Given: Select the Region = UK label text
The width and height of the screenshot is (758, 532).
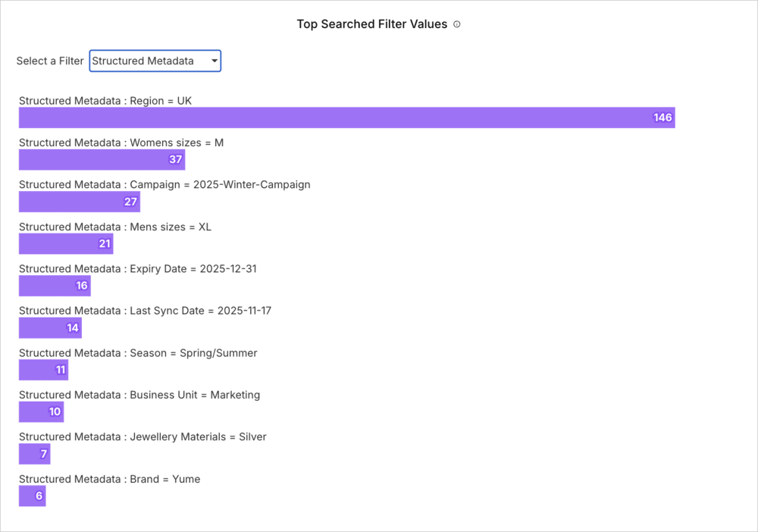Looking at the screenshot, I should pyautogui.click(x=105, y=100).
